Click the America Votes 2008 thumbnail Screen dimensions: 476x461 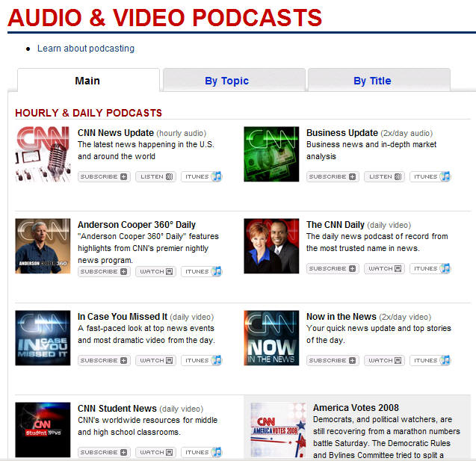pyautogui.click(x=279, y=430)
